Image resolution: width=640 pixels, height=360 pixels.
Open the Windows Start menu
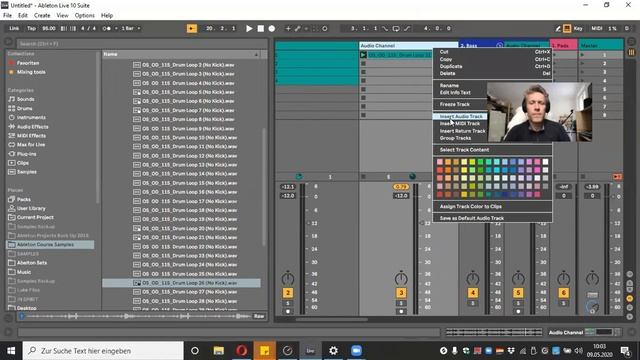(x=11, y=351)
